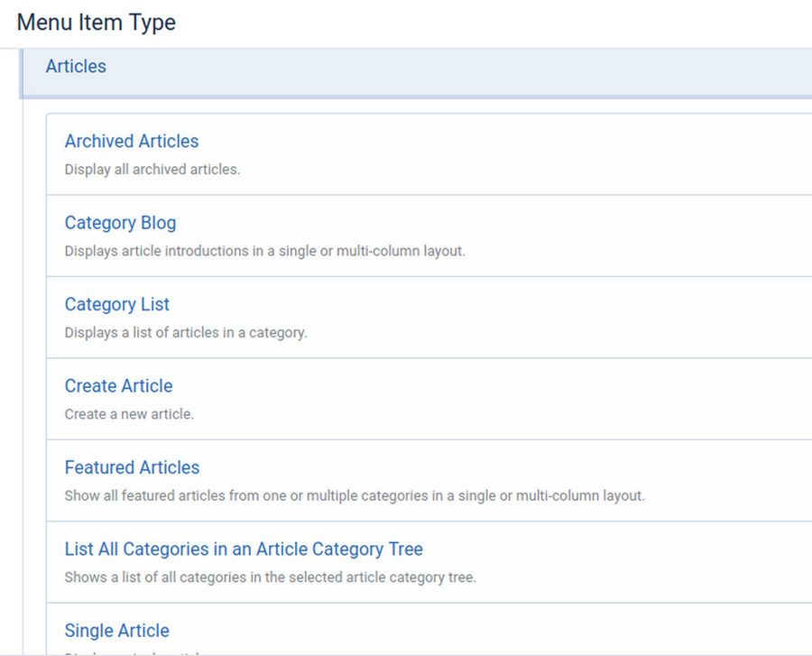
Task: Click the 'Create a new article.' description
Action: (129, 415)
